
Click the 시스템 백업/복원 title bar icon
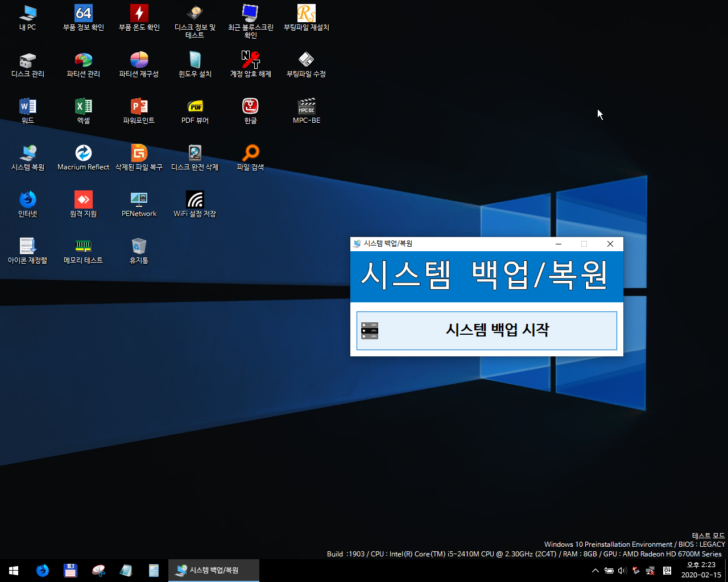pyautogui.click(x=357, y=244)
